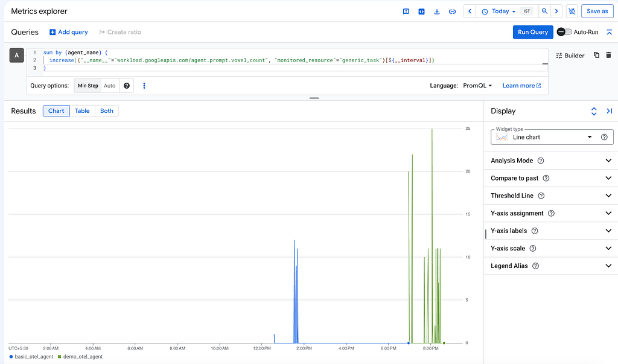618x364 pixels.
Task: Open the PromQL language dropdown
Action: (x=477, y=86)
